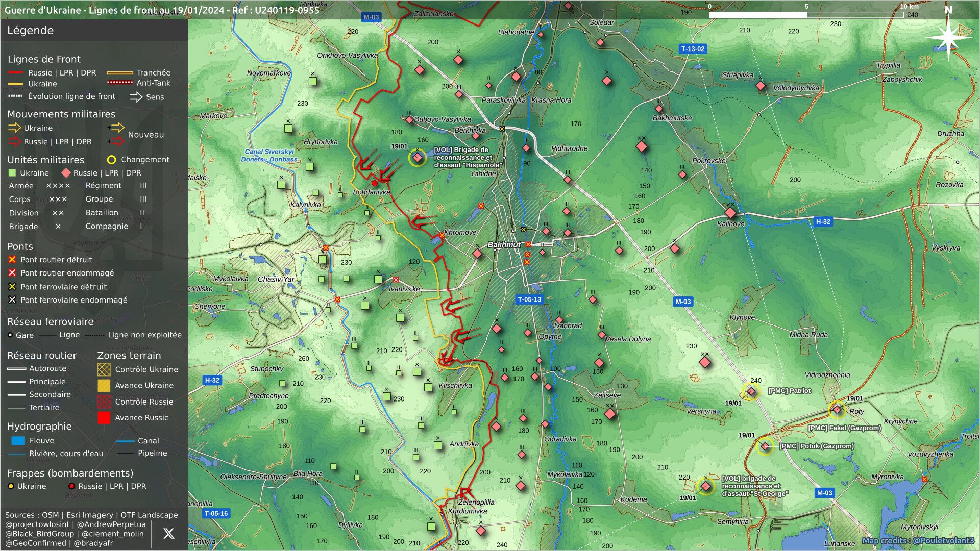Click the north compass star
This screenshot has width=980, height=551.
tap(948, 38)
